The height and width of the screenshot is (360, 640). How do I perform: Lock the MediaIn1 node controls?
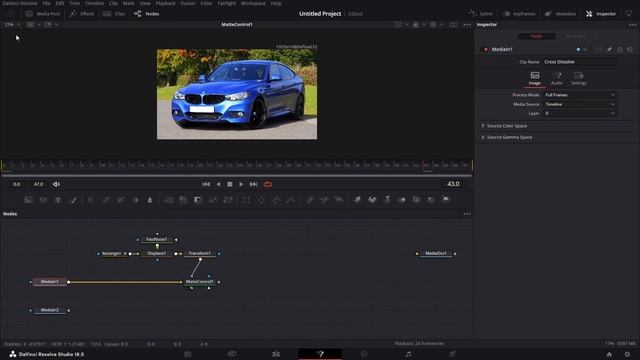pyautogui.click(x=620, y=49)
